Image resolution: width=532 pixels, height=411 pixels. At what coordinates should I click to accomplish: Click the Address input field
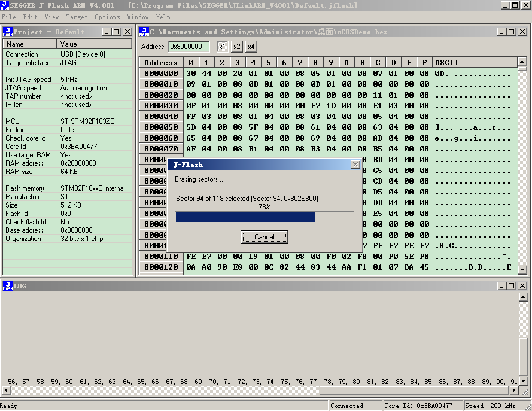click(x=189, y=47)
